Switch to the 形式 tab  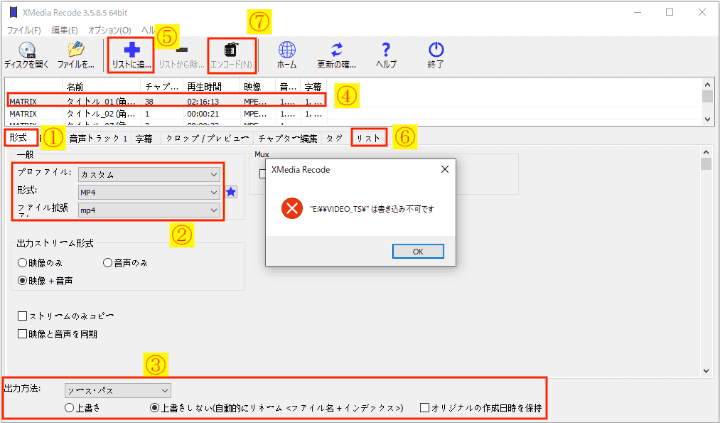point(19,138)
